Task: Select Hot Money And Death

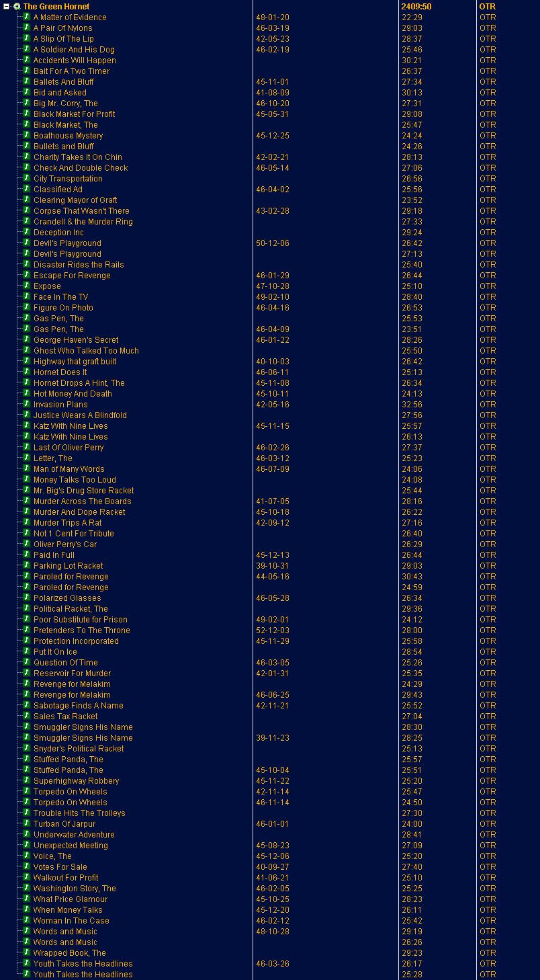Action: [73, 394]
